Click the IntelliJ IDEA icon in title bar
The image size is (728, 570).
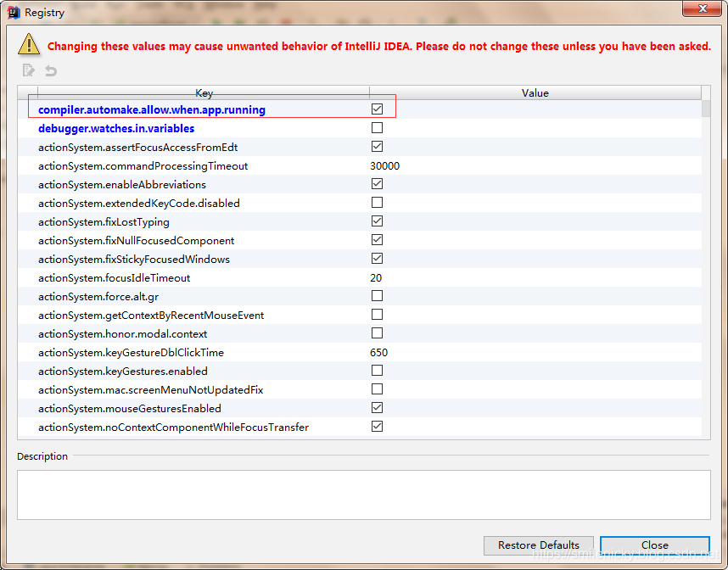point(14,13)
